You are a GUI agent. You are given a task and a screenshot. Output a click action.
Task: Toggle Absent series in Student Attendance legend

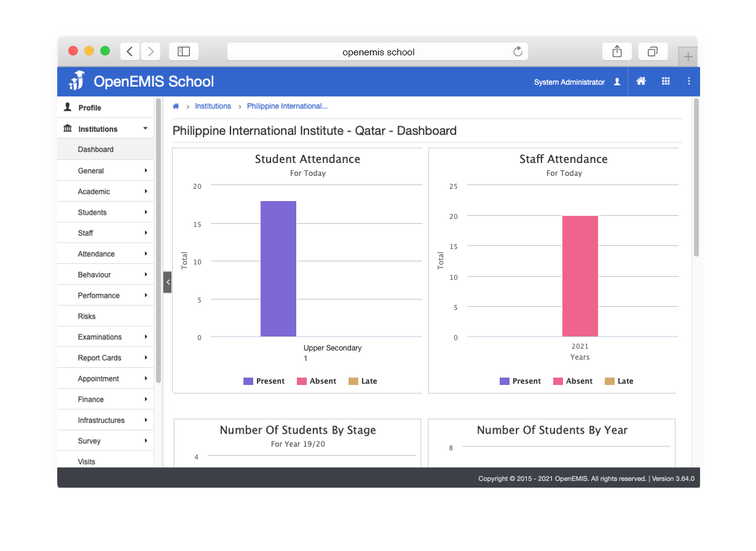click(x=317, y=381)
